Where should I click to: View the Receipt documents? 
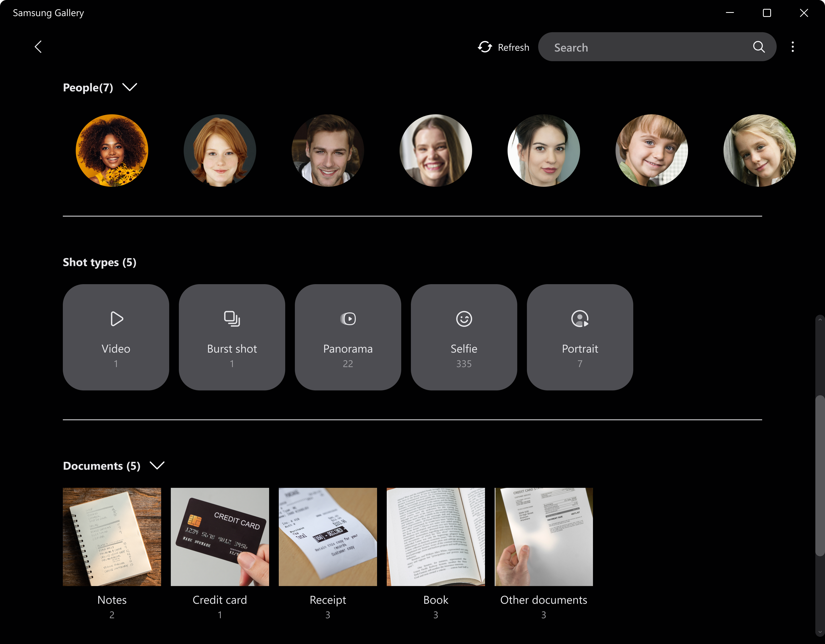[328, 537]
